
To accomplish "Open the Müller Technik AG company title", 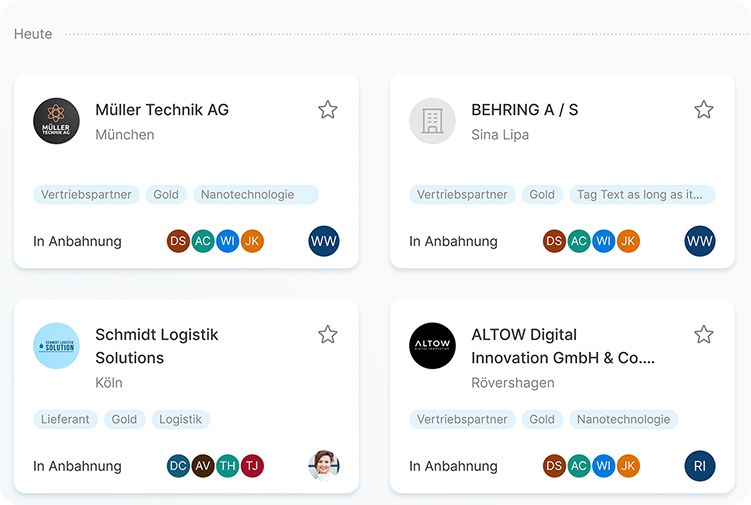I will click(x=162, y=110).
